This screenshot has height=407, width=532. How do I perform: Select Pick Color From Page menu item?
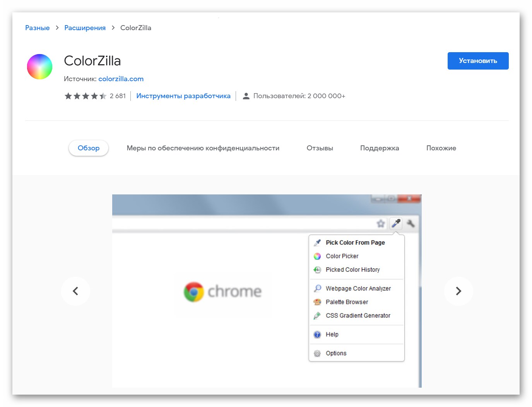(357, 243)
